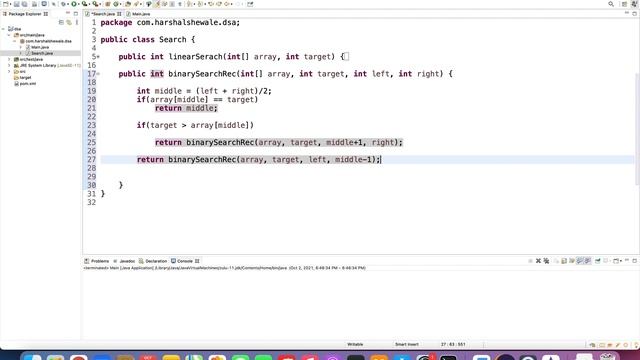Toggle Show Console on standard error
Image resolution: width=640 pixels, height=360 pixels.
pos(588,261)
